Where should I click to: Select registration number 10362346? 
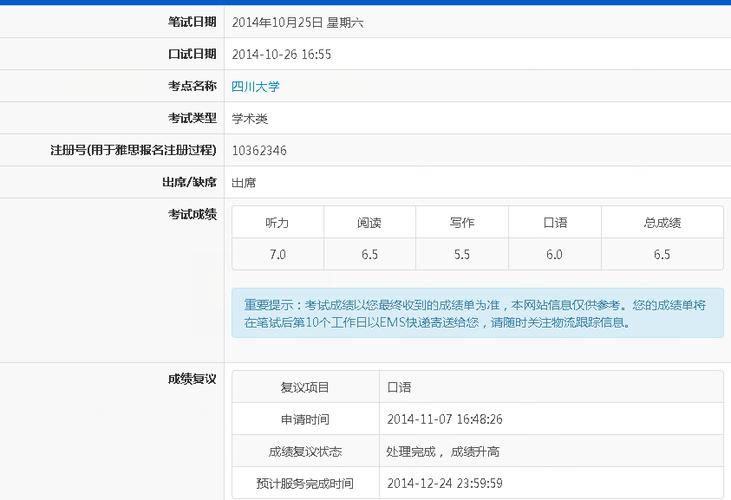tap(259, 151)
